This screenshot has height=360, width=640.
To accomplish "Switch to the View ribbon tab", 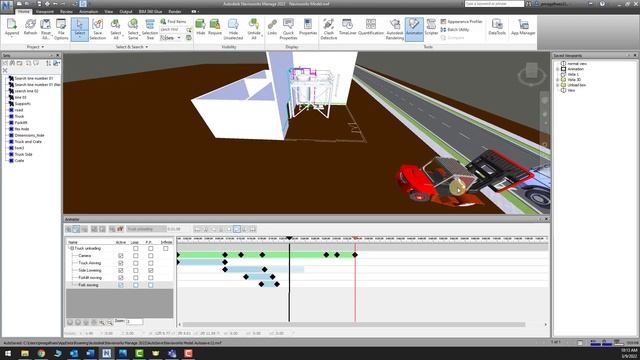I will point(109,11).
